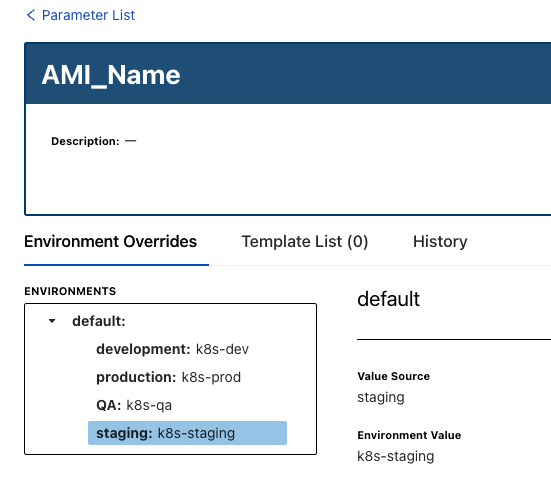Click the AMI_Name parameter title
The width and height of the screenshot is (551, 480).
[111, 75]
